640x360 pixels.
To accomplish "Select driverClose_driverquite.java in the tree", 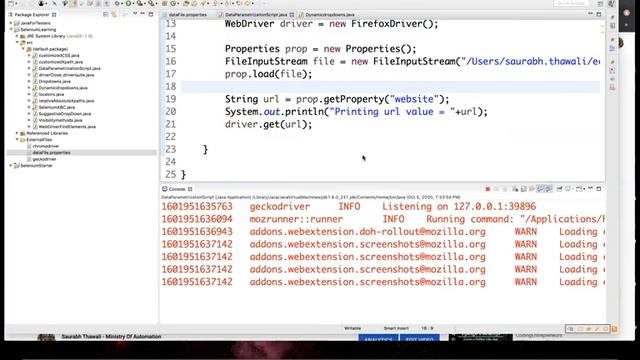I will click(x=66, y=75).
